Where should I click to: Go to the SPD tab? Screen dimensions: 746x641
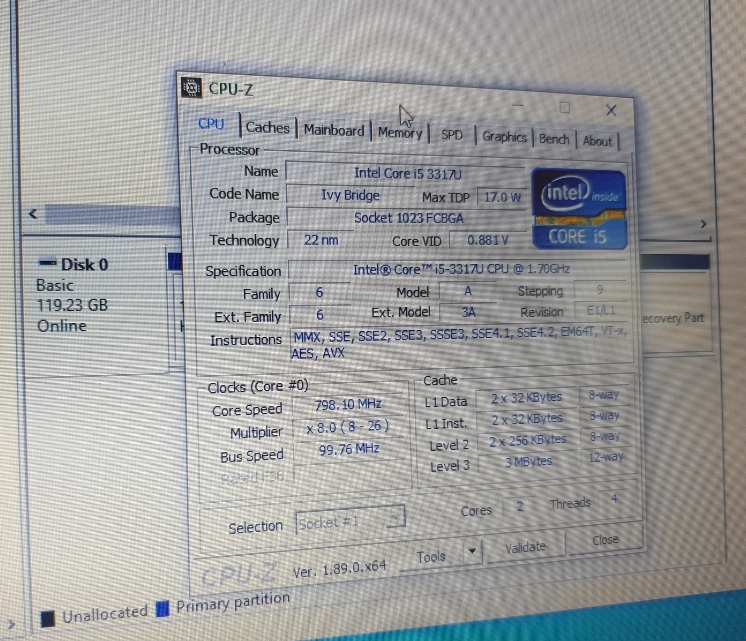click(x=452, y=136)
